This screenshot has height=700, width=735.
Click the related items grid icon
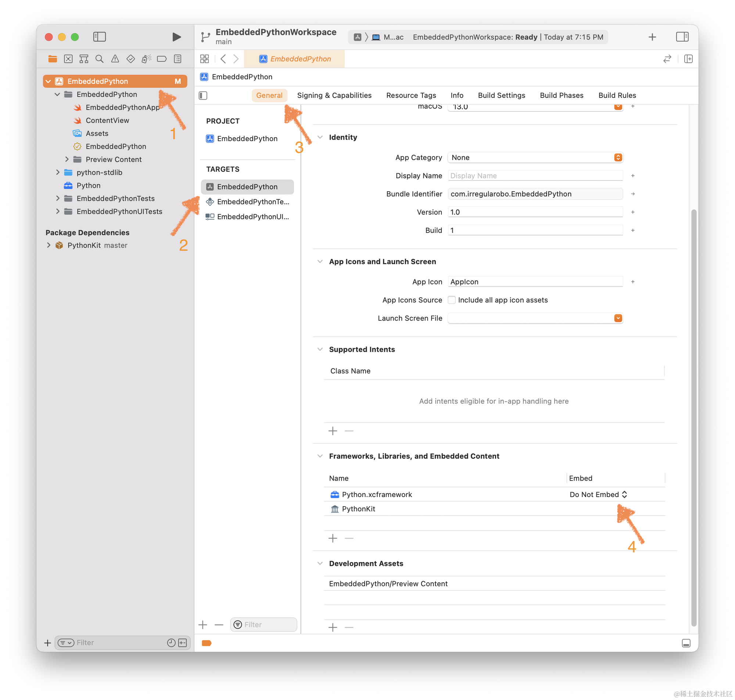click(x=204, y=58)
